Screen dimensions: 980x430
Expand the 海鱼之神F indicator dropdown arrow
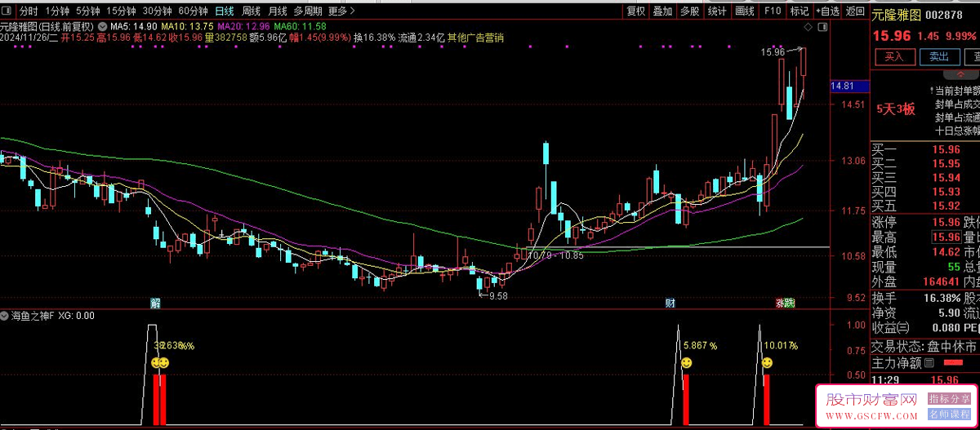[x=5, y=315]
